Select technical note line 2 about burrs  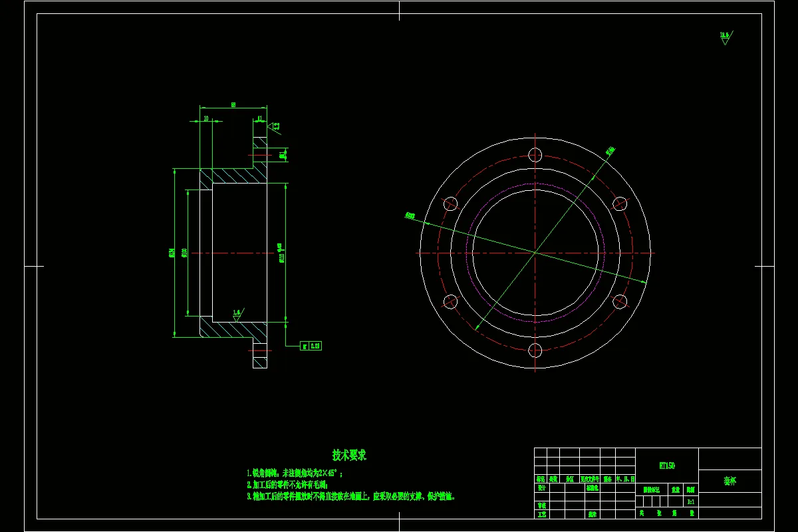coord(287,485)
